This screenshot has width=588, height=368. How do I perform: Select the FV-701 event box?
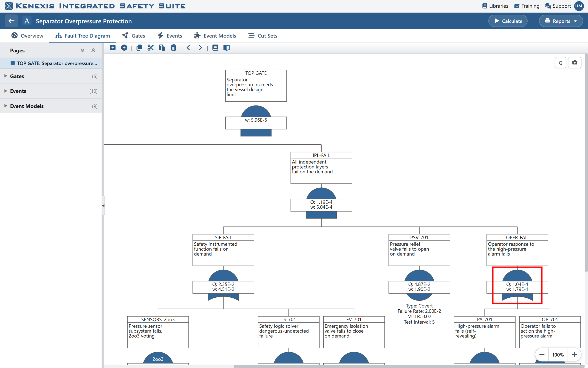pyautogui.click(x=354, y=332)
